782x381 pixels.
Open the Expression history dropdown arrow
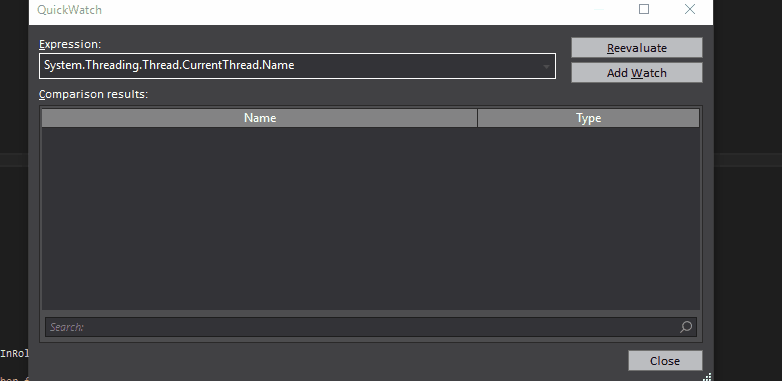546,66
